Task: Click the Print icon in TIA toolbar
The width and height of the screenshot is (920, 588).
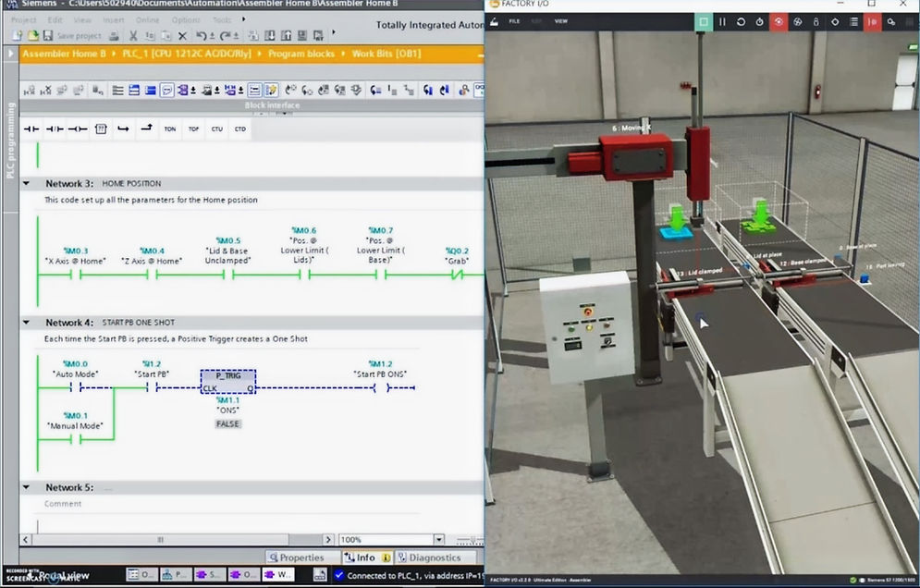Action: (114, 36)
